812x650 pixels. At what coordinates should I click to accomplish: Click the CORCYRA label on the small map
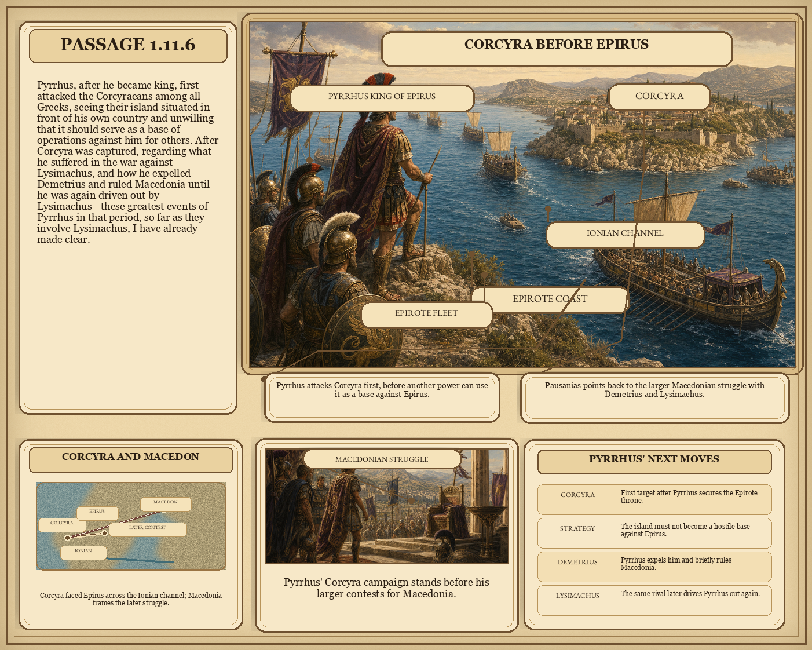click(x=61, y=524)
